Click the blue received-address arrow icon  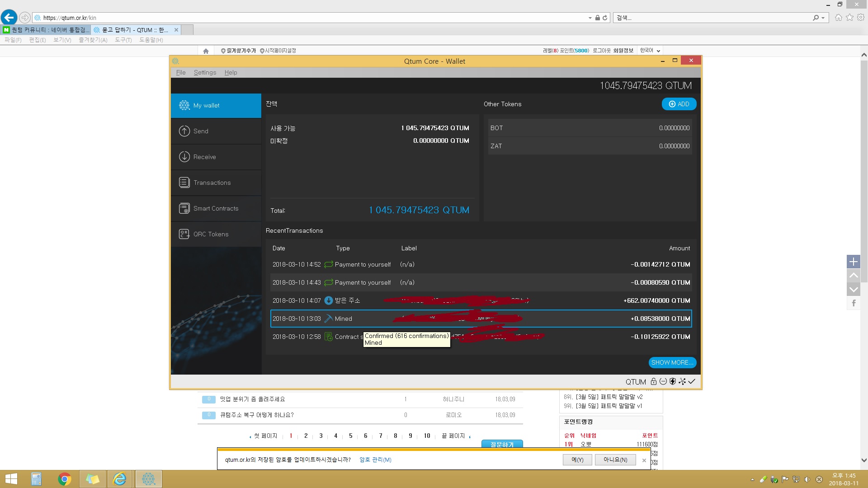(329, 300)
